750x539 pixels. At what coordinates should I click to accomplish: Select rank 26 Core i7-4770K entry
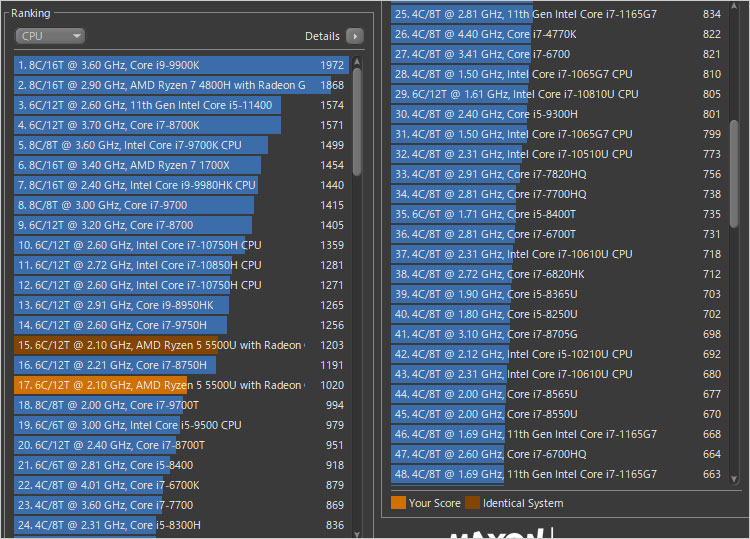click(558, 34)
